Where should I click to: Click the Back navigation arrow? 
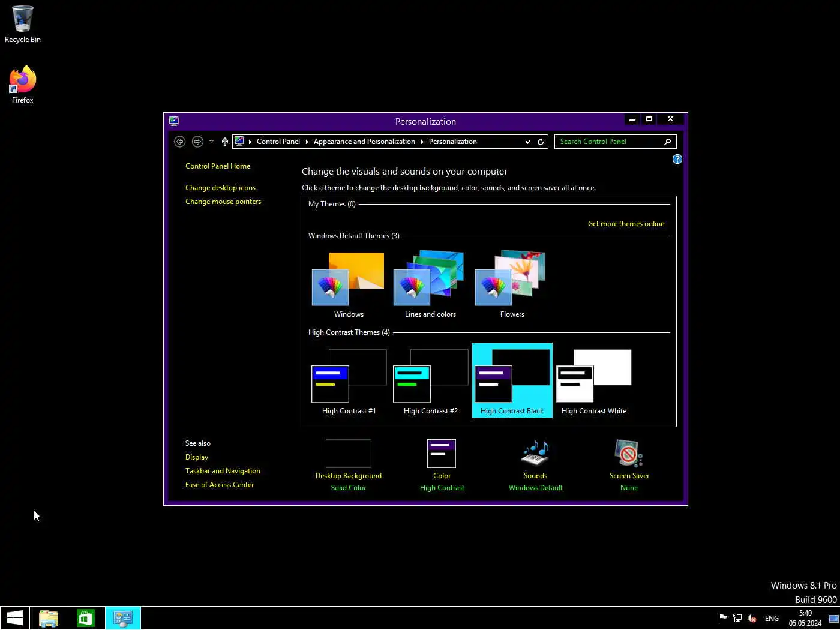click(x=179, y=142)
